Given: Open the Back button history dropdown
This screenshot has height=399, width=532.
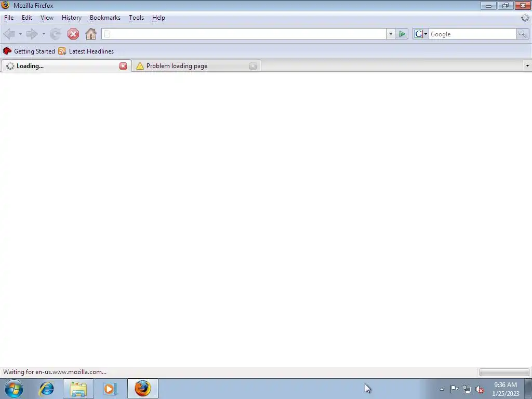Looking at the screenshot, I should [x=20, y=34].
